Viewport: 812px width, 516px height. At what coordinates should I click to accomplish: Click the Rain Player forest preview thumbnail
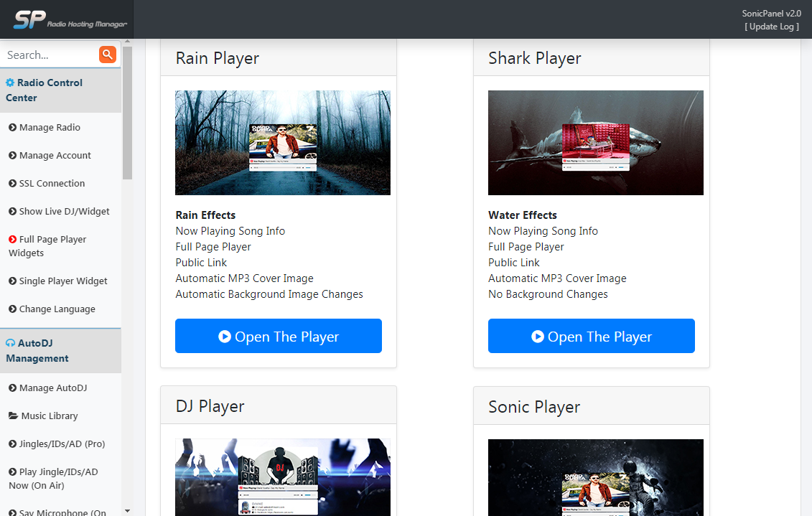(x=283, y=143)
